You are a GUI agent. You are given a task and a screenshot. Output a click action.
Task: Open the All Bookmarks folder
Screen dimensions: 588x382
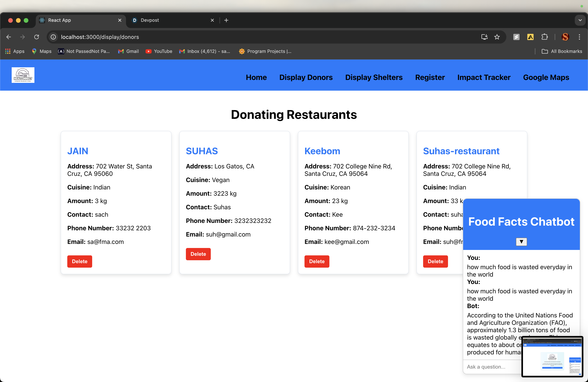coord(562,51)
